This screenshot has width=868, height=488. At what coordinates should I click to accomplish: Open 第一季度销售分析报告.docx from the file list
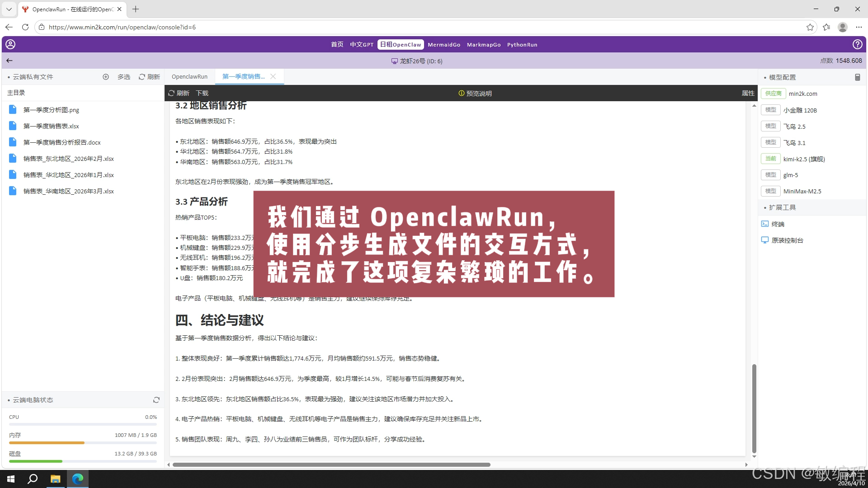click(x=61, y=142)
